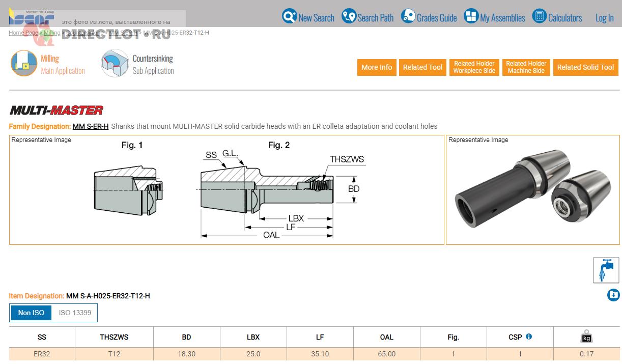Click item designation MM S-A-H025-ER32-T12-H
The height and width of the screenshot is (364, 622).
point(108,296)
